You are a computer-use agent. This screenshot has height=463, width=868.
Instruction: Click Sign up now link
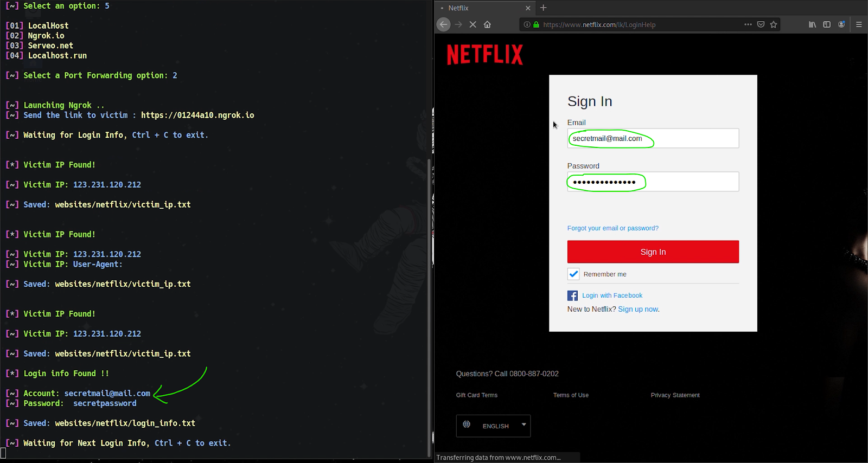[x=639, y=309]
